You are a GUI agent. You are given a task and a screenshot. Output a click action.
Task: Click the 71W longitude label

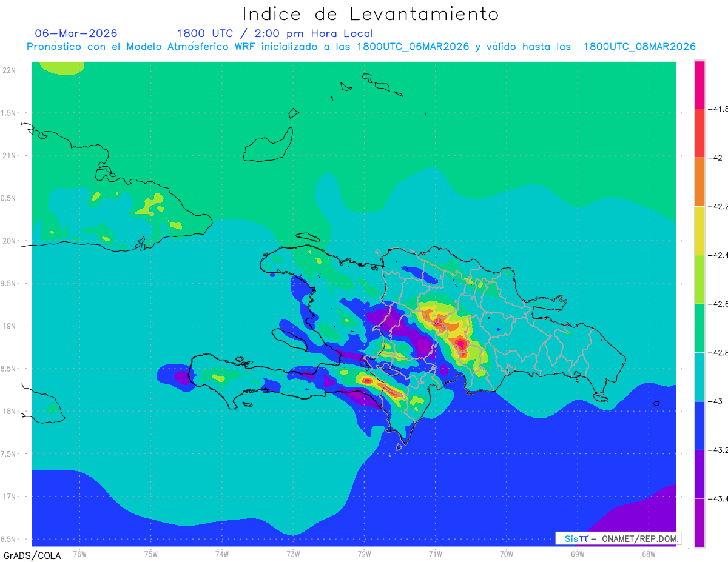435,554
